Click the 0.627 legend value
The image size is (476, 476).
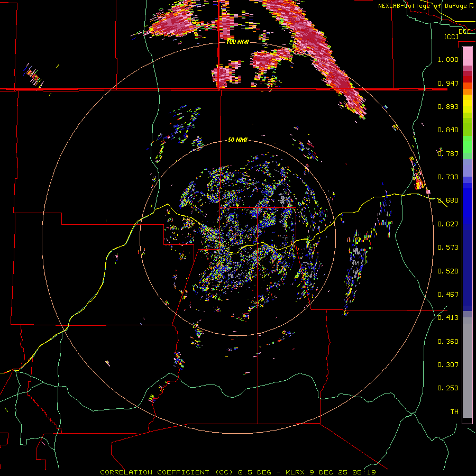click(x=448, y=224)
